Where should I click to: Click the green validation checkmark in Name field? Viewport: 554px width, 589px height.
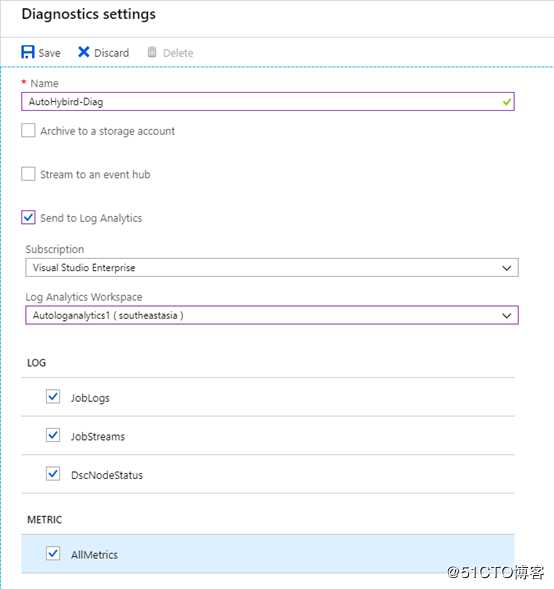[x=506, y=102]
